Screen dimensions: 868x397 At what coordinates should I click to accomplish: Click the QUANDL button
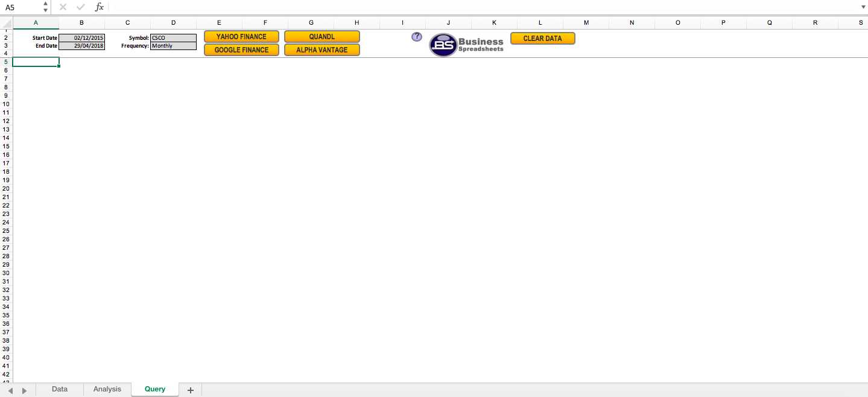322,37
